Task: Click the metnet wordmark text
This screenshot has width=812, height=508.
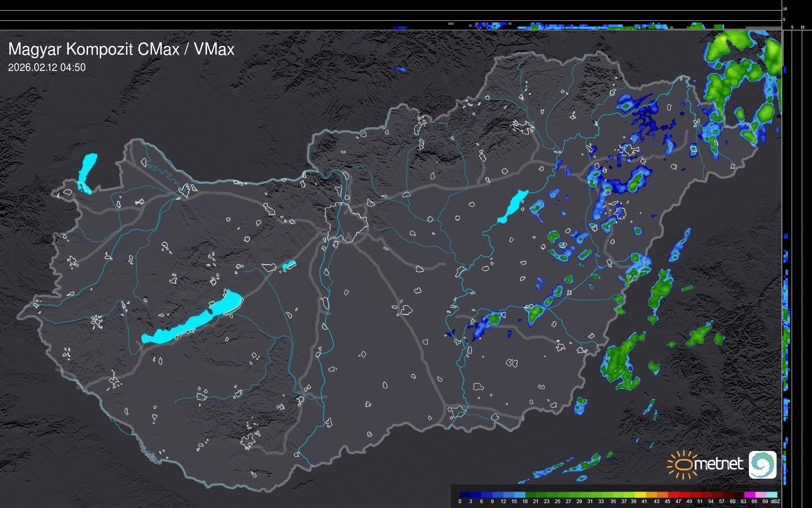Action: tap(718, 464)
